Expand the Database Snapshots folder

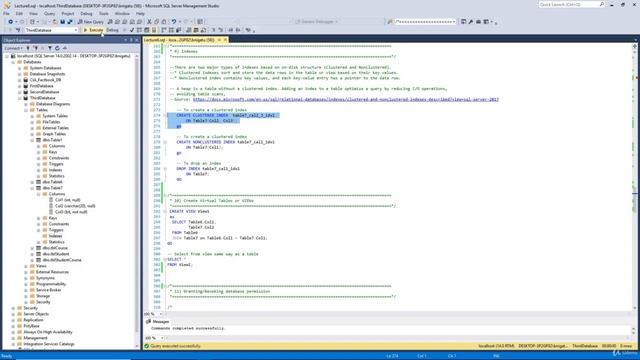click(x=19, y=74)
